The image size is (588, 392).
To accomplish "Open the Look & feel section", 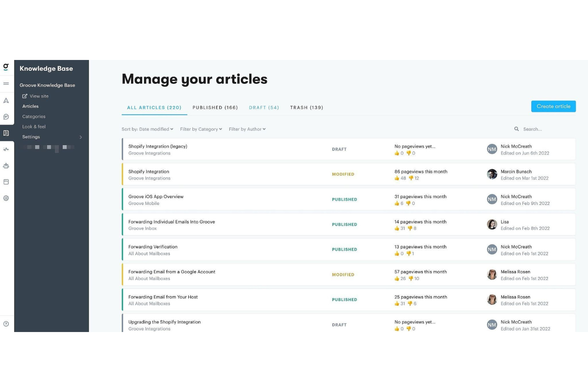I will click(x=34, y=126).
